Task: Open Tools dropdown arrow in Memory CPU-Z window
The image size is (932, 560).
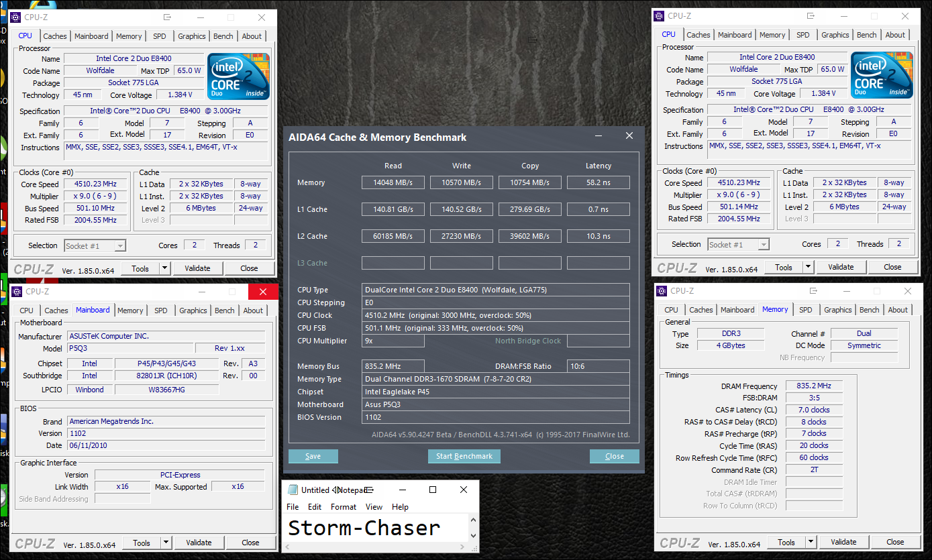Action: pyautogui.click(x=811, y=542)
